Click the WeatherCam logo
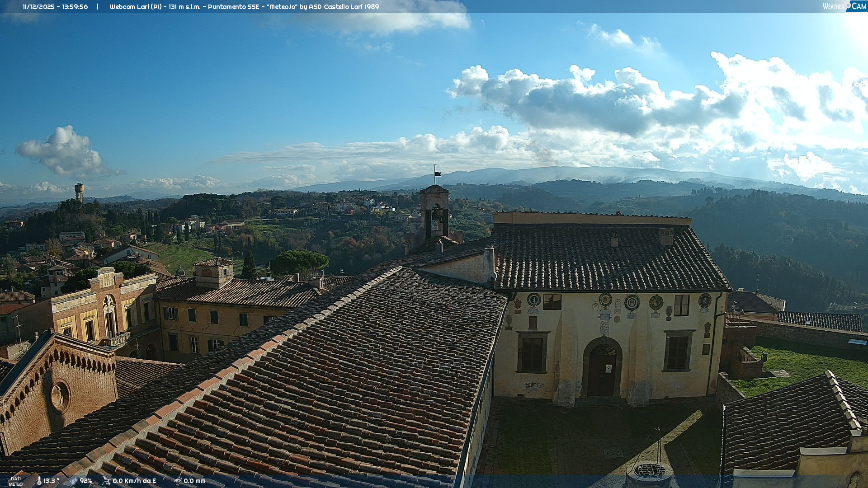868x488 pixels. coord(844,6)
